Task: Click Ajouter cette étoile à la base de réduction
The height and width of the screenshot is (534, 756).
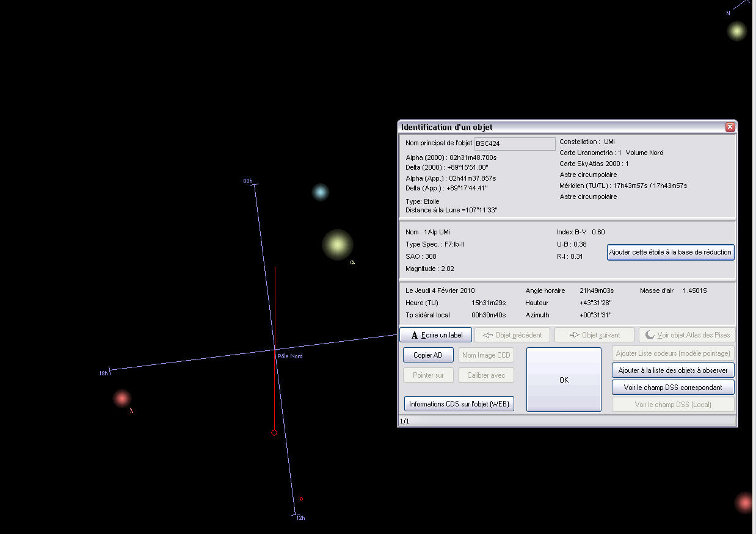Action: [x=670, y=252]
